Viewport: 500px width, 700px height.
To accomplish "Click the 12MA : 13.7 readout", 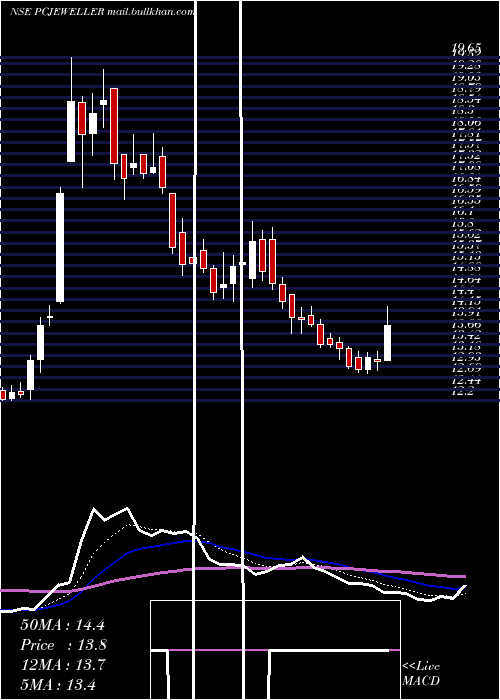I will (x=63, y=665).
